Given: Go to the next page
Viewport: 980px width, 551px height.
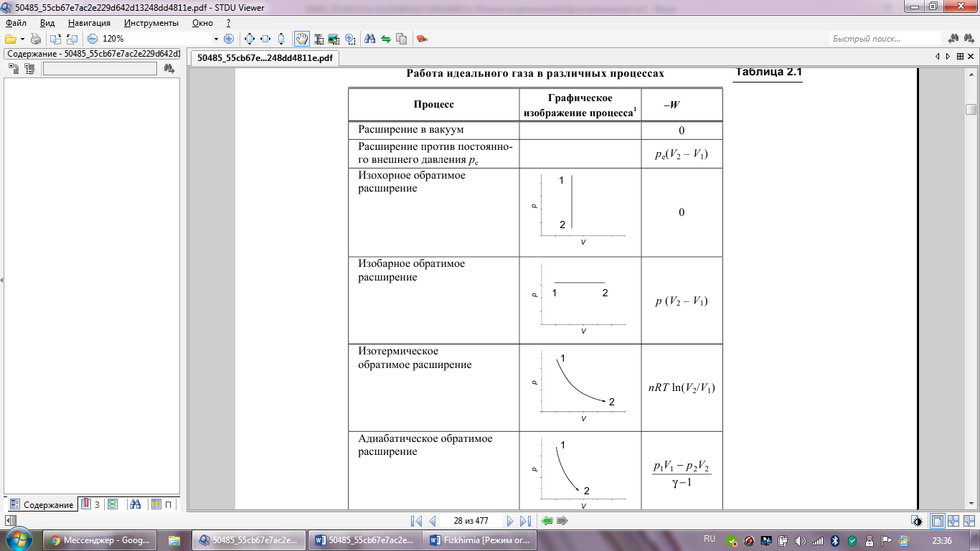Looking at the screenshot, I should pos(510,522).
